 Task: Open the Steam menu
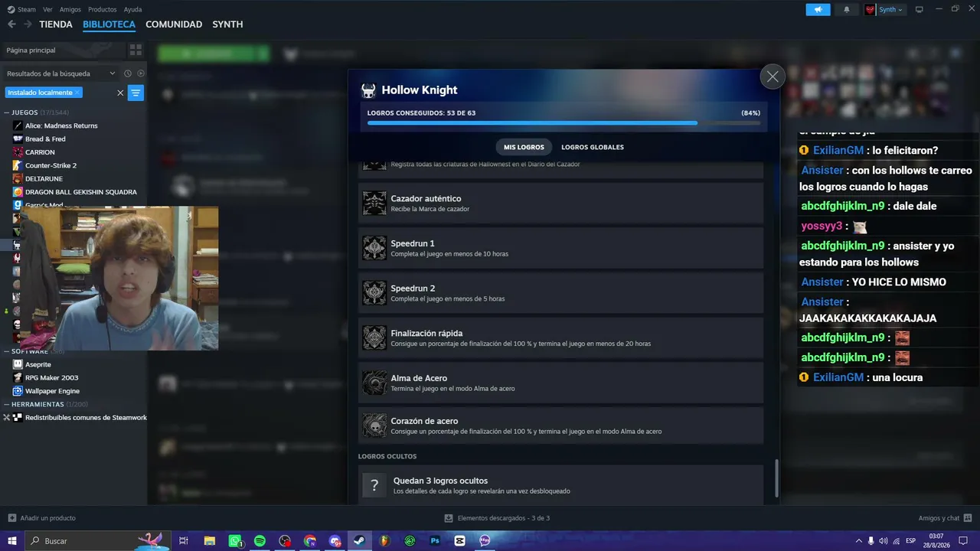coord(22,9)
